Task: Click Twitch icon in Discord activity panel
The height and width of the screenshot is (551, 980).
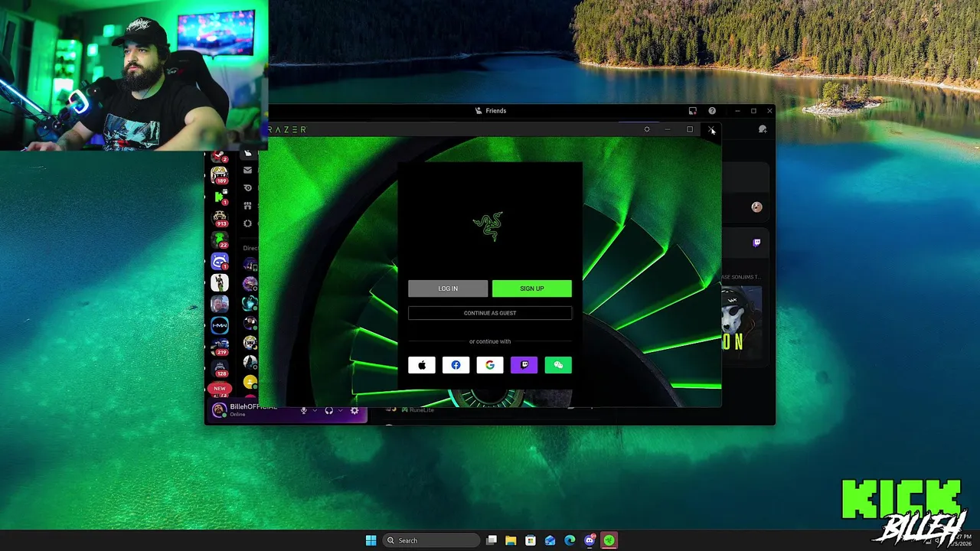Action: 756,243
